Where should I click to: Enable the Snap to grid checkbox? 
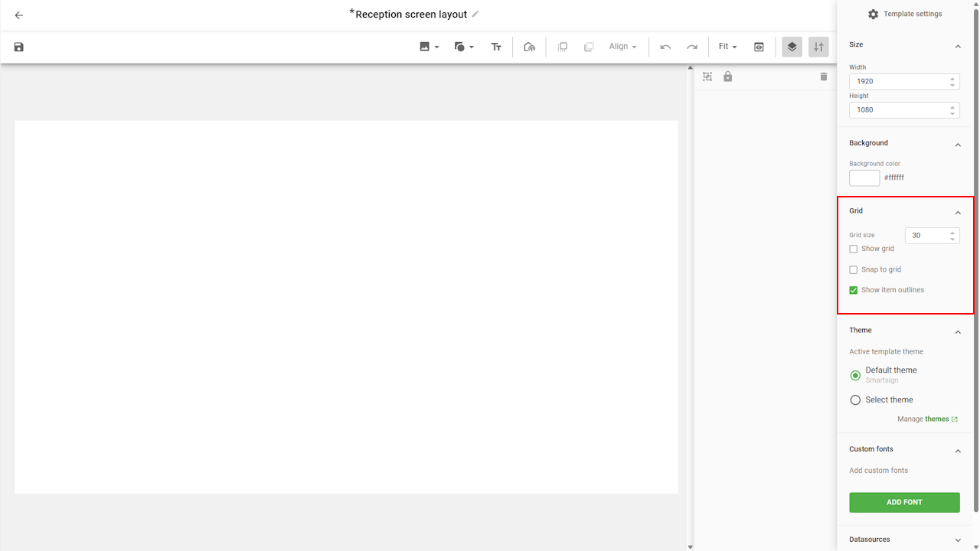[x=854, y=270]
